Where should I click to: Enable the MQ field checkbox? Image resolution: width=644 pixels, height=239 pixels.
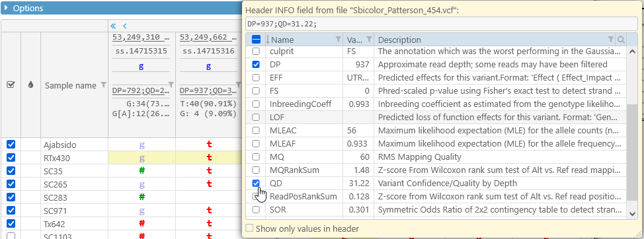(x=256, y=156)
